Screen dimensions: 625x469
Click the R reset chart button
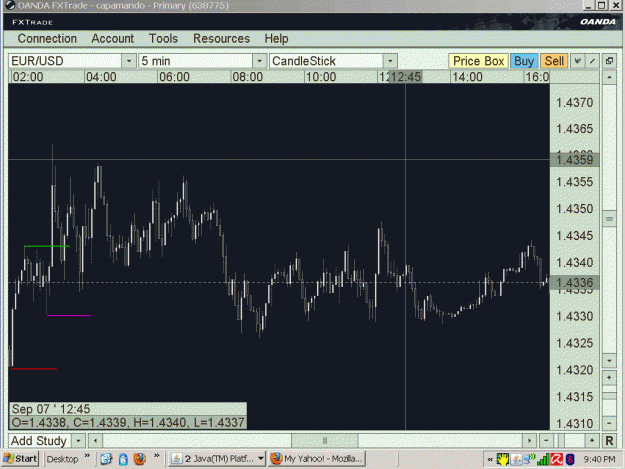[x=609, y=441]
